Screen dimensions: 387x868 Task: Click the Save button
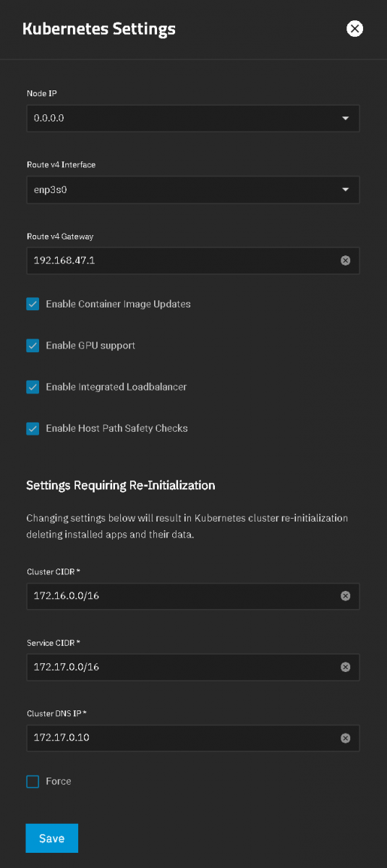coord(52,838)
